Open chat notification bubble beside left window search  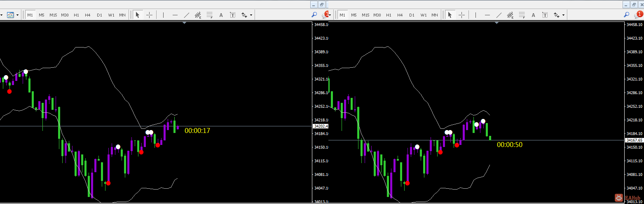(325, 15)
